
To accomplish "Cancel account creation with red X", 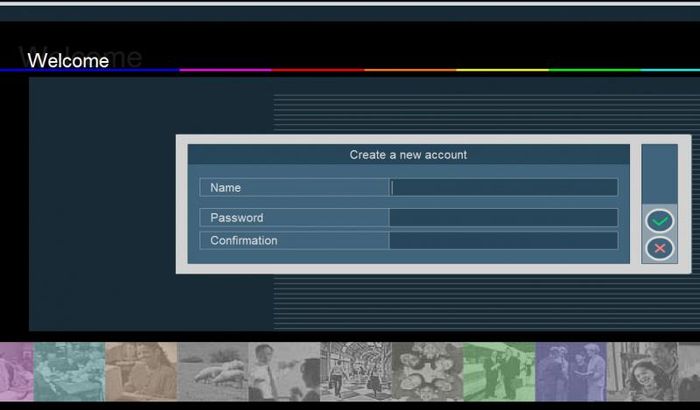I will (x=659, y=248).
